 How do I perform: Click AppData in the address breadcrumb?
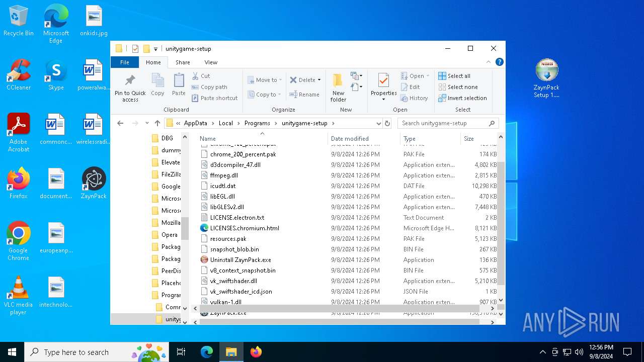tap(195, 123)
